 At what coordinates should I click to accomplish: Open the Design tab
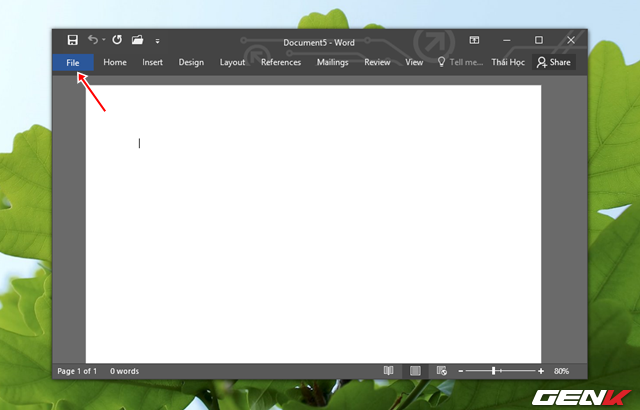tap(191, 62)
